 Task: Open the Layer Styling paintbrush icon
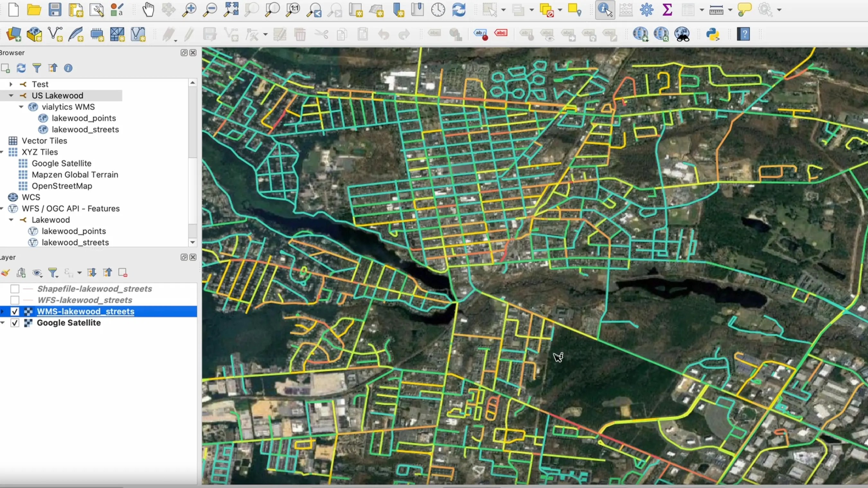tap(5, 273)
